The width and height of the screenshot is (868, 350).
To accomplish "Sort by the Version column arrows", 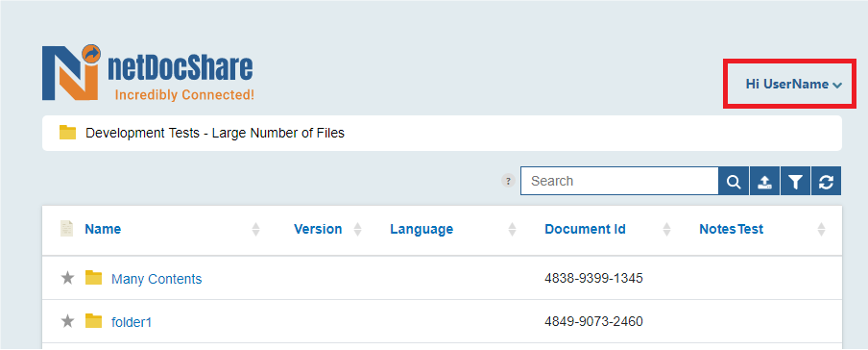I will pyautogui.click(x=357, y=229).
